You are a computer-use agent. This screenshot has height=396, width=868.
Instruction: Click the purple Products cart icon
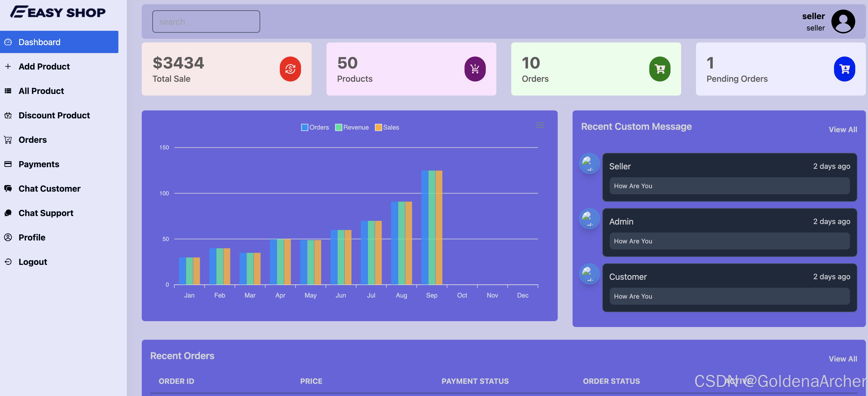pos(475,69)
